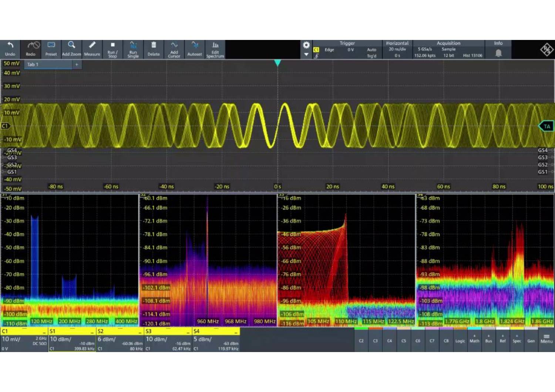
Task: Open the Edit Spectrum tool
Action: click(x=215, y=49)
